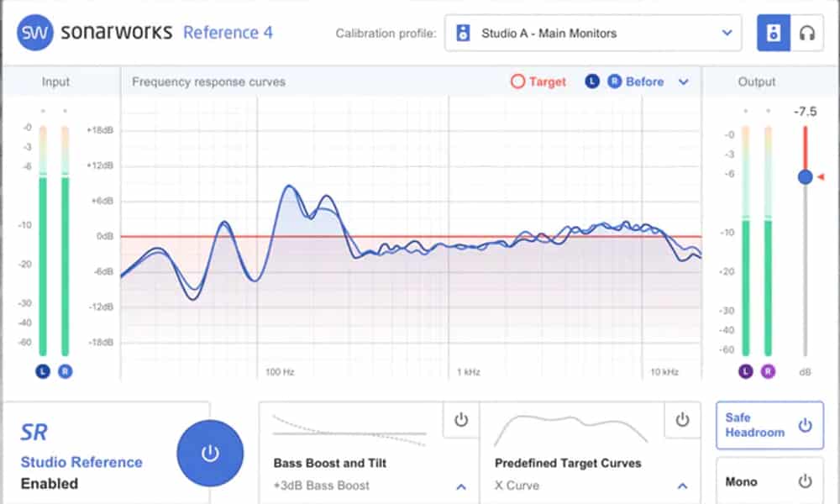Image resolution: width=840 pixels, height=504 pixels.
Task: Toggle Predefined Target Curves power
Action: [x=682, y=419]
